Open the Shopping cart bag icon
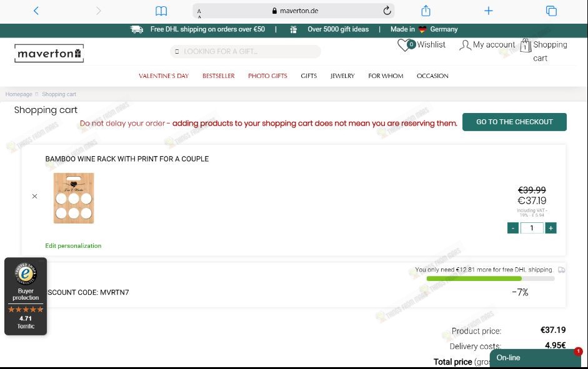588x369 pixels. point(526,45)
